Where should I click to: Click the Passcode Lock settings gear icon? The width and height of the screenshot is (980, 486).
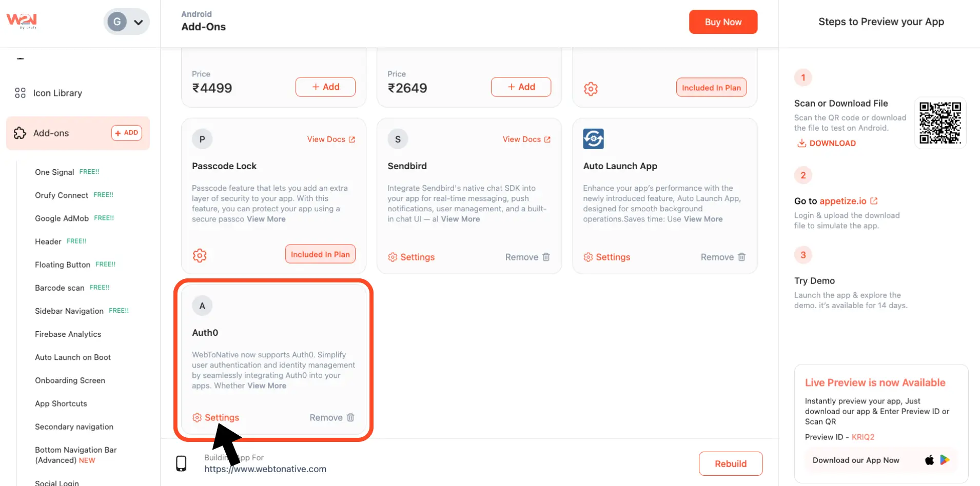pyautogui.click(x=200, y=255)
